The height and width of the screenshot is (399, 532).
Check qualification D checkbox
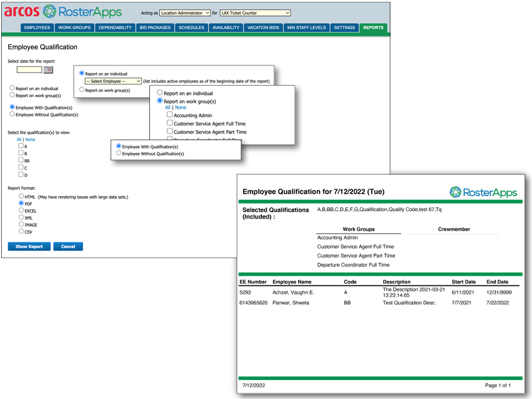(21, 174)
